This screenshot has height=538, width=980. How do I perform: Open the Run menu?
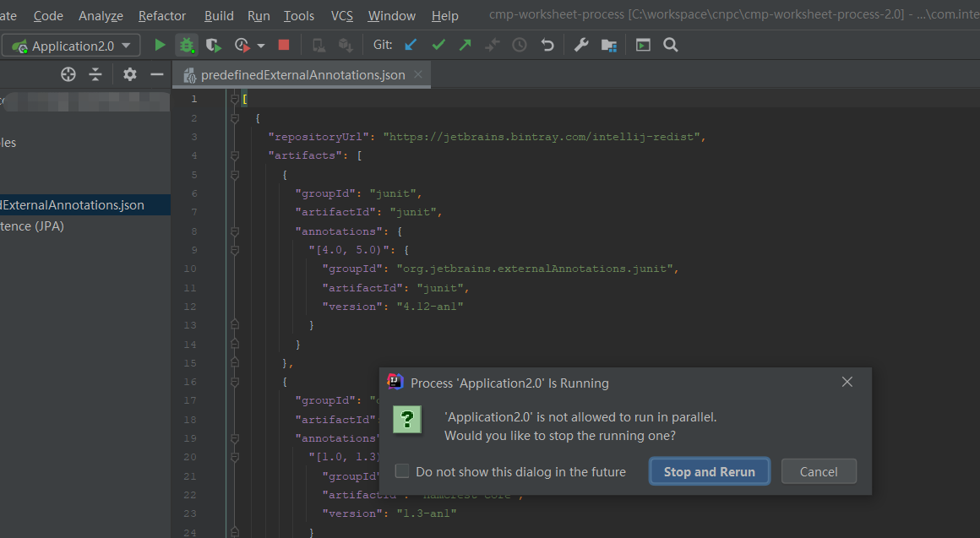[x=259, y=15]
